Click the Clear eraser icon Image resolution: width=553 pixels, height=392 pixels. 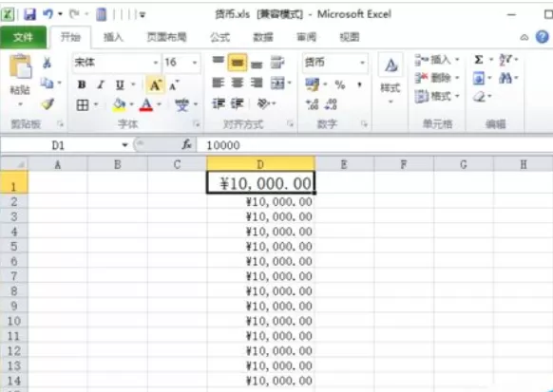(479, 96)
